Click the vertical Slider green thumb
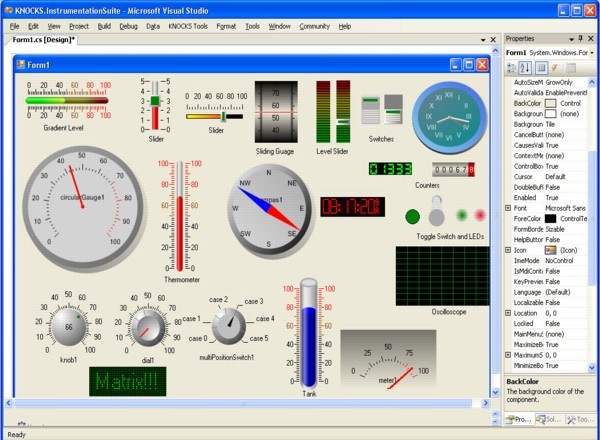Image resolution: width=600 pixels, height=440 pixels. 155,101
